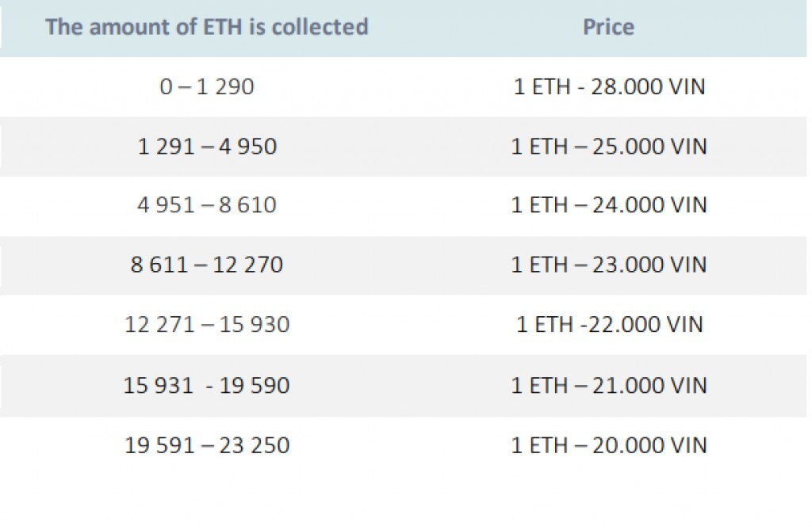Select the '12 271 – 15 930' range cell
Image resolution: width=812 pixels, height=530 pixels.
point(207,325)
